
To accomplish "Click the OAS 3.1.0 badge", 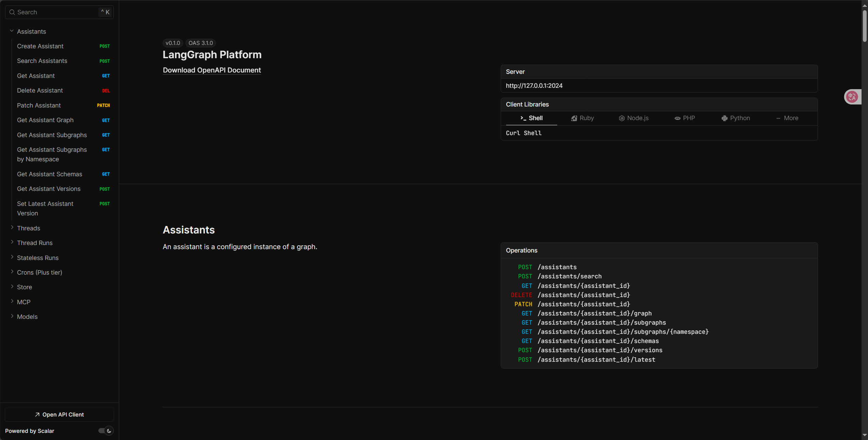I will coord(200,43).
